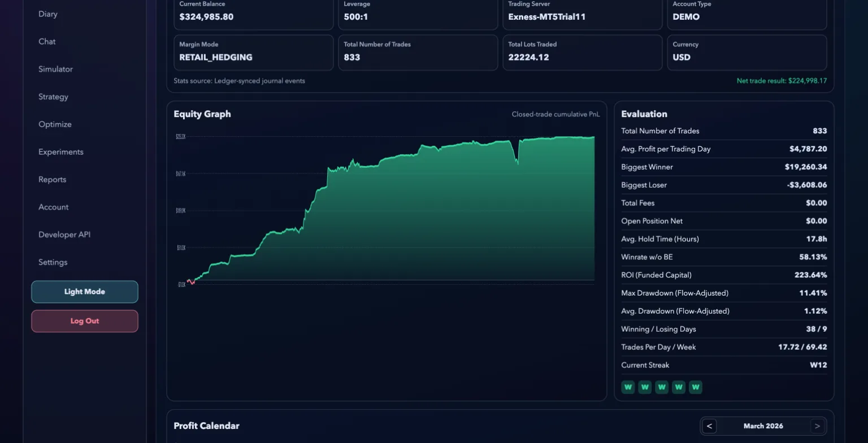Open the Account page
The width and height of the screenshot is (868, 443).
click(x=54, y=207)
